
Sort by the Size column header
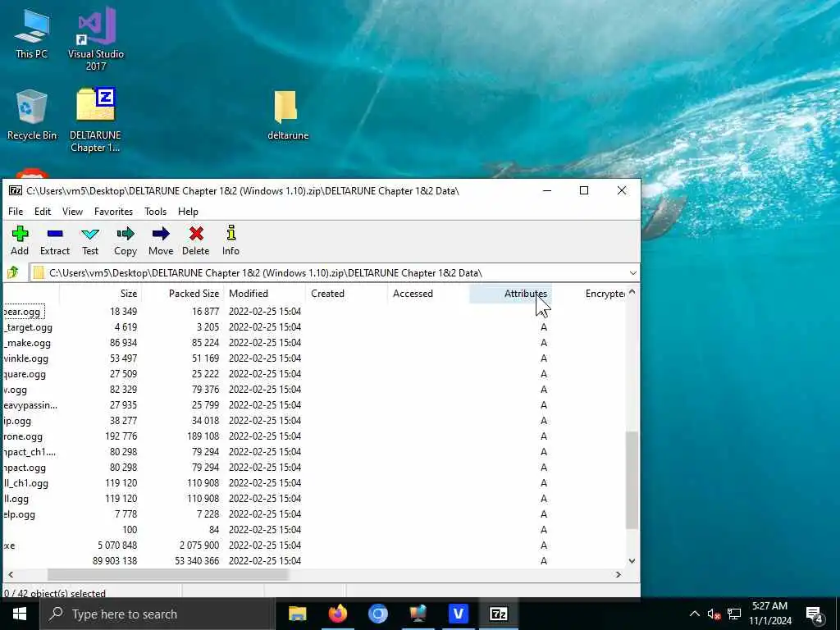click(x=100, y=294)
